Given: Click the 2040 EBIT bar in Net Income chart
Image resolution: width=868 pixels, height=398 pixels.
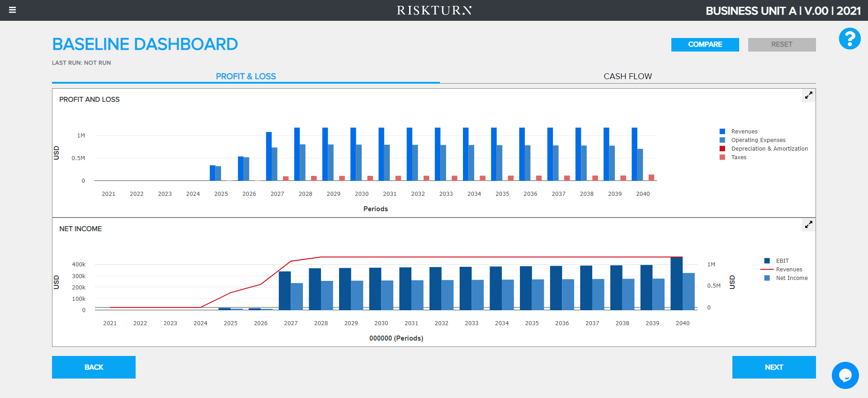Looking at the screenshot, I should pyautogui.click(x=676, y=284).
